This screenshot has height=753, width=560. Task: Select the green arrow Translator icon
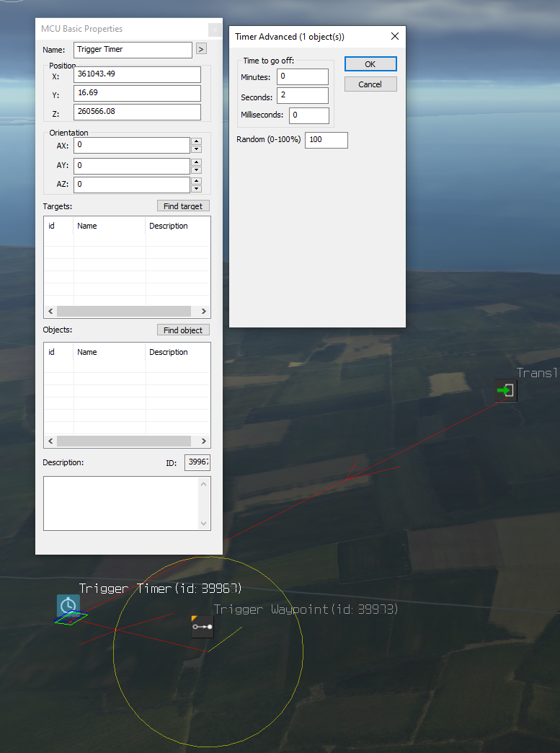506,390
